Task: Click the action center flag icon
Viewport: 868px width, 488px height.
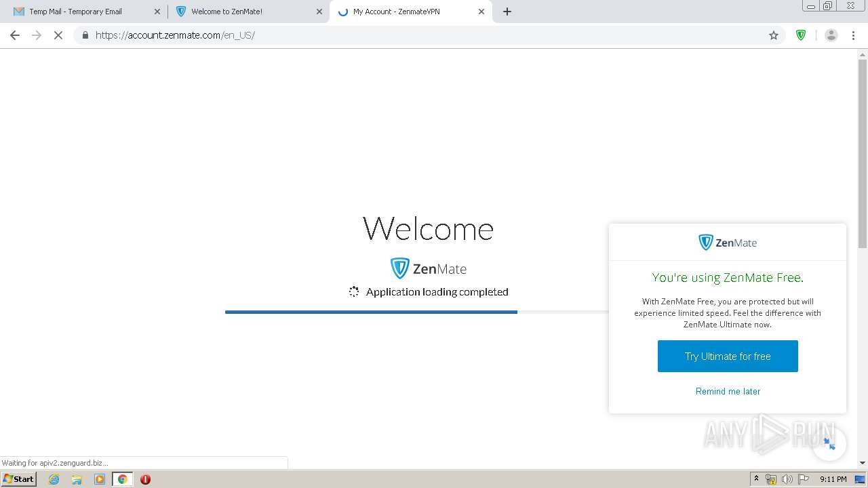Action: click(804, 479)
